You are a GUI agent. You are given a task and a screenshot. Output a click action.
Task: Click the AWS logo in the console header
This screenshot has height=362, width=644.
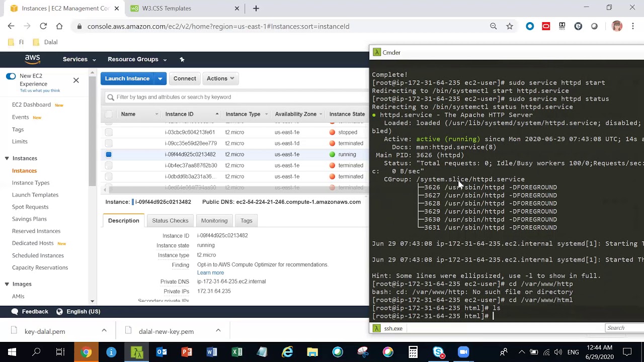click(33, 59)
